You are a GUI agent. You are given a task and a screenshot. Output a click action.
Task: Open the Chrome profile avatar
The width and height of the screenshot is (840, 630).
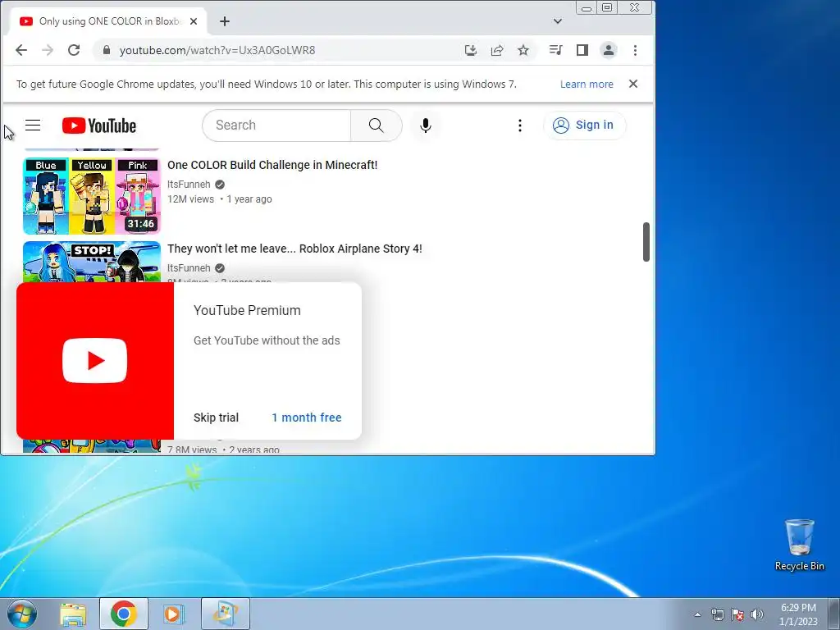point(609,50)
